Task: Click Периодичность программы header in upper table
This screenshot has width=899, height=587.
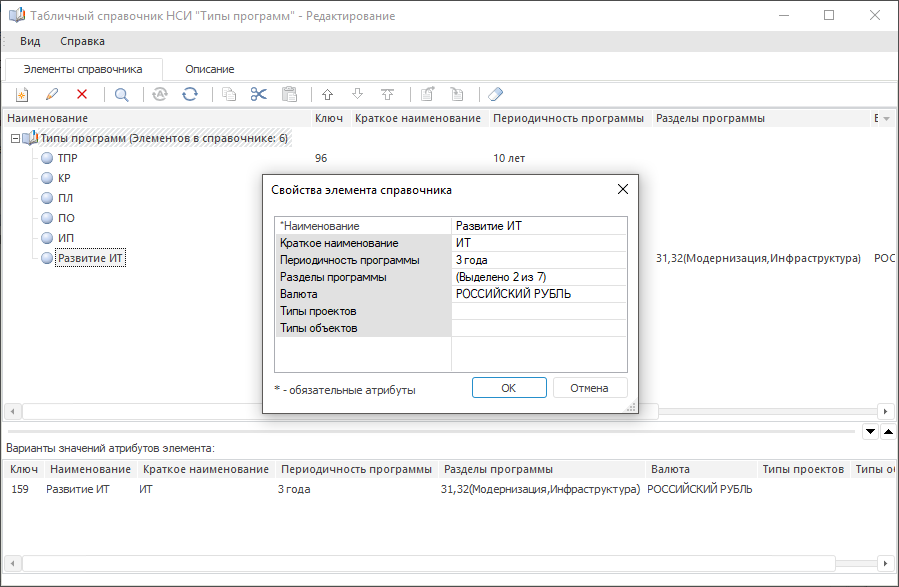Action: coord(568,118)
